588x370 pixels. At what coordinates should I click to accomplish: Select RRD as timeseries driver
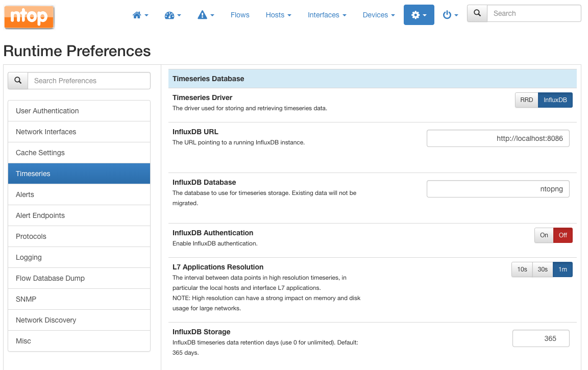pyautogui.click(x=527, y=100)
